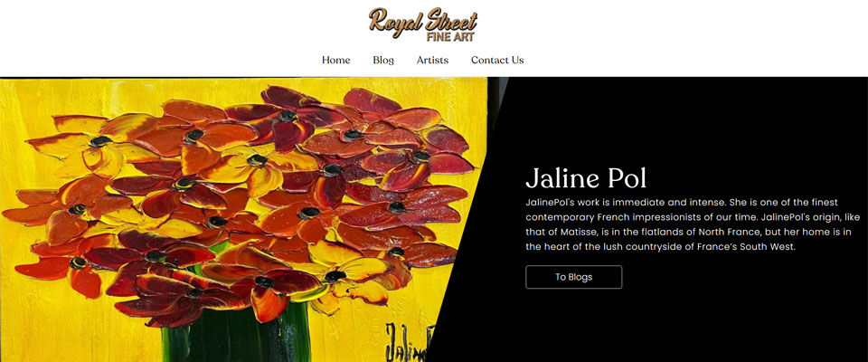Image resolution: width=868 pixels, height=362 pixels.
Task: Click the 'FINE ART' text in logo
Action: [450, 37]
